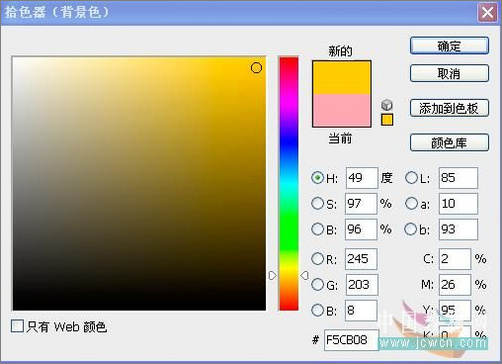The height and width of the screenshot is (364, 502).
Task: Click the C cyan field showing 2
Action: (x=455, y=259)
